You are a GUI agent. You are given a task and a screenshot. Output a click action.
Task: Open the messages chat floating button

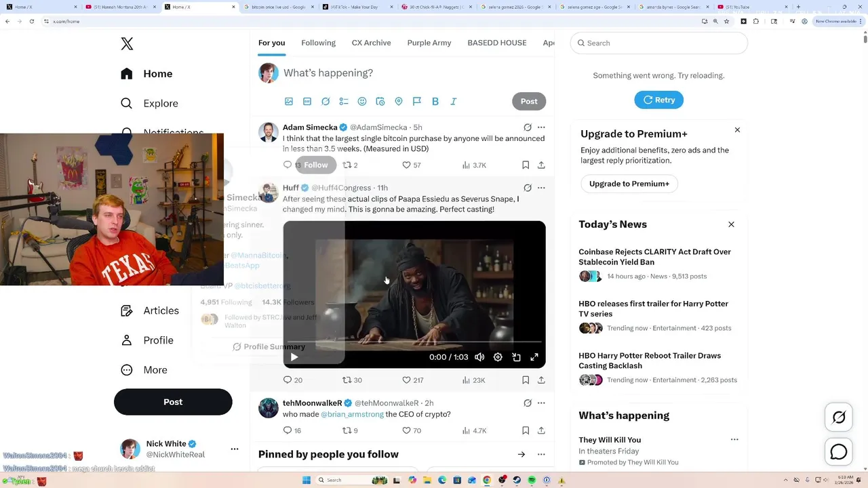coord(839,452)
